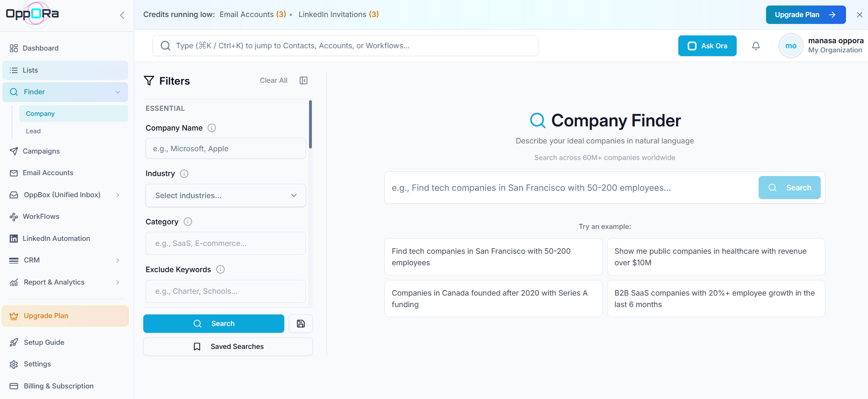Click the Finder magnifier icon in sidebar

pos(14,92)
